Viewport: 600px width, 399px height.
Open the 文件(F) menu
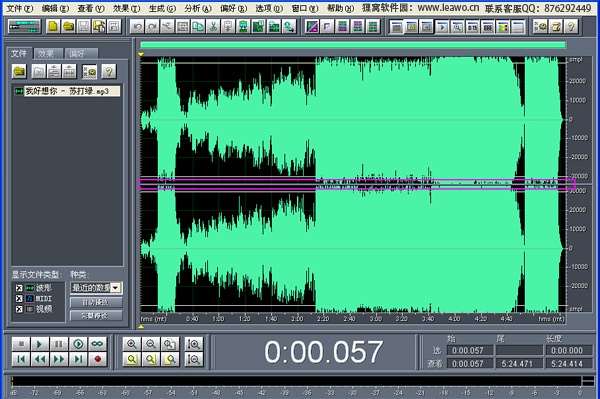pyautogui.click(x=20, y=8)
